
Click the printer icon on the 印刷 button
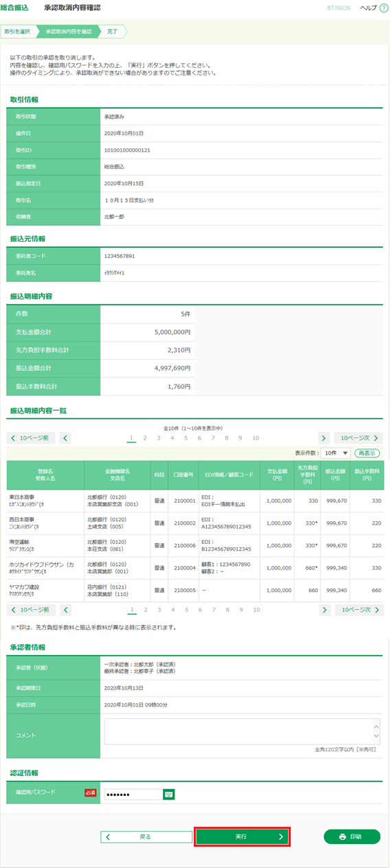tap(343, 837)
